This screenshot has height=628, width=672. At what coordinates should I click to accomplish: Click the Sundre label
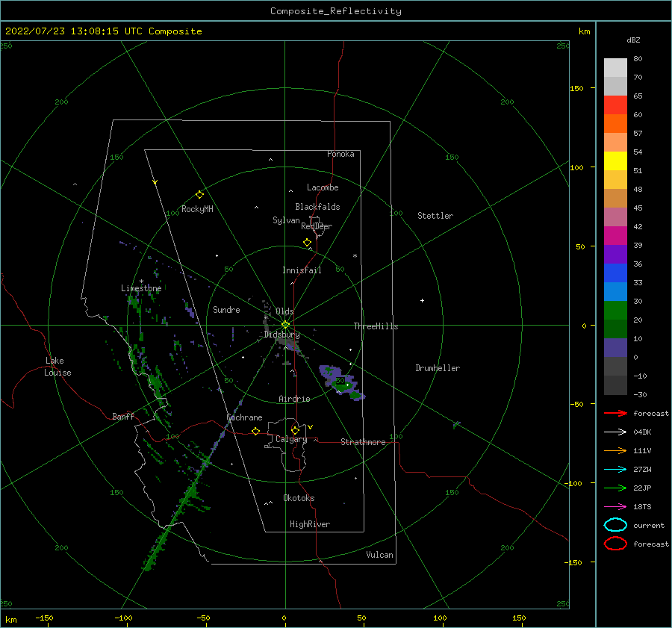click(x=226, y=309)
